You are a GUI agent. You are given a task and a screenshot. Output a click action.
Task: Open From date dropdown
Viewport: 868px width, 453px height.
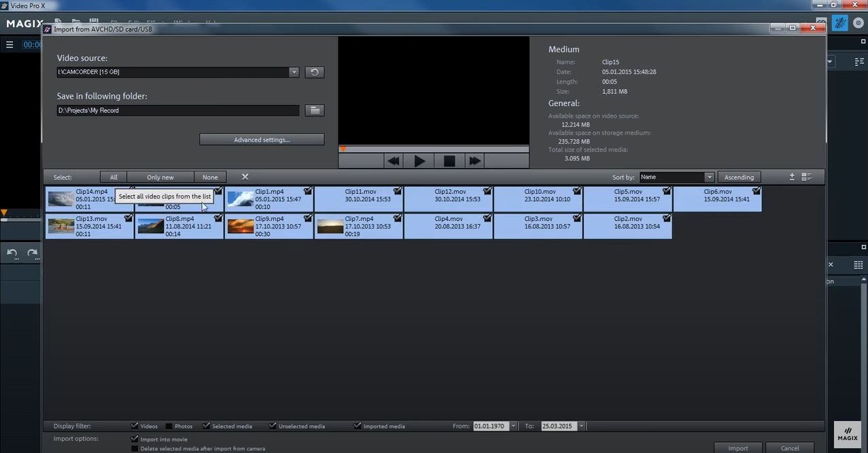click(513, 426)
